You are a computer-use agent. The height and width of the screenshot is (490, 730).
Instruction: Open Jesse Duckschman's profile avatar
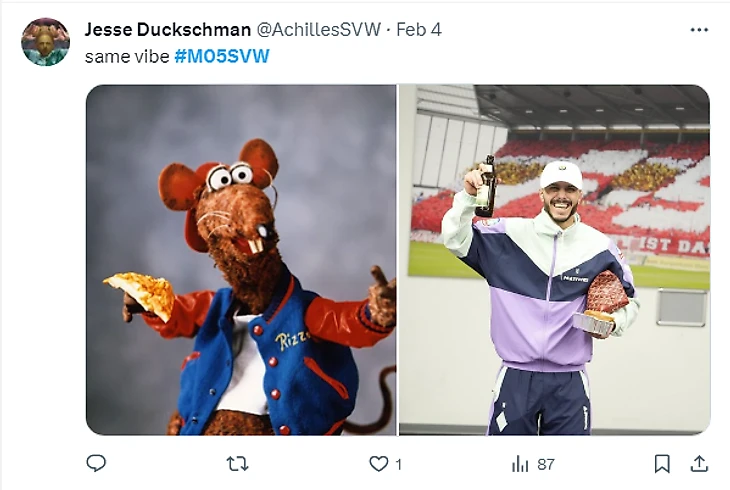(45, 42)
